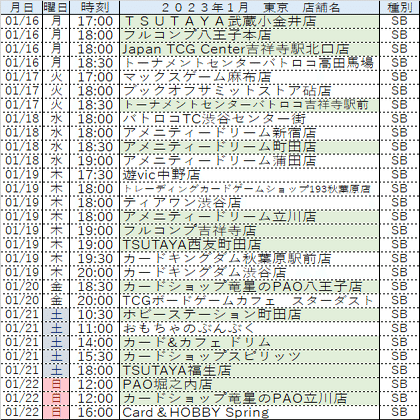The height and width of the screenshot is (420, 420).
Task: Select the バトロコTC渋谷センター街 cell
Action: click(x=249, y=119)
